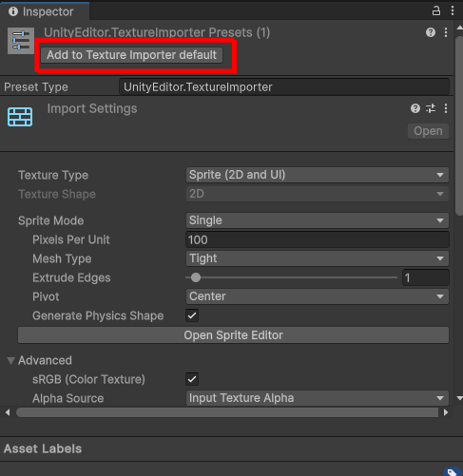The height and width of the screenshot is (476, 463).
Task: Click the Open button
Action: pyautogui.click(x=428, y=131)
